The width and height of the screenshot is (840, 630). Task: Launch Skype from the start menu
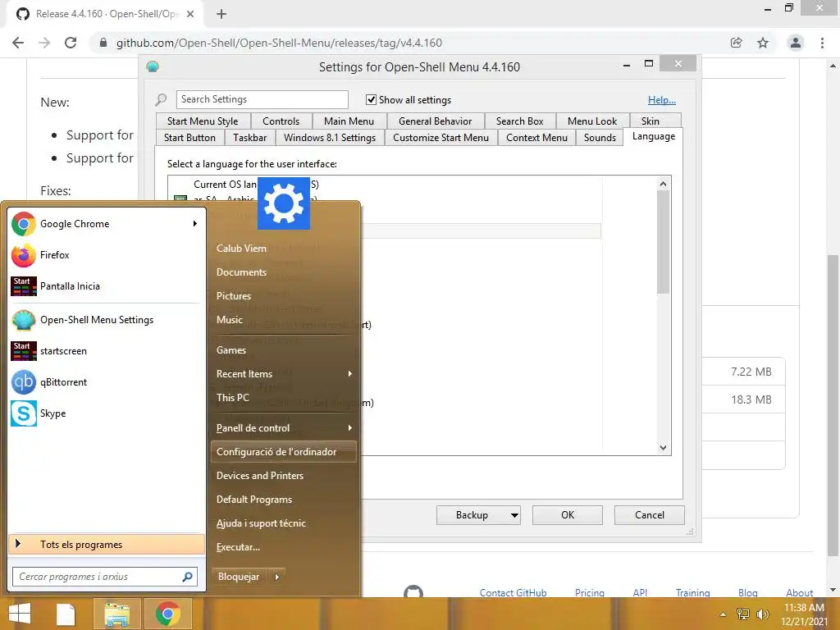click(107, 413)
